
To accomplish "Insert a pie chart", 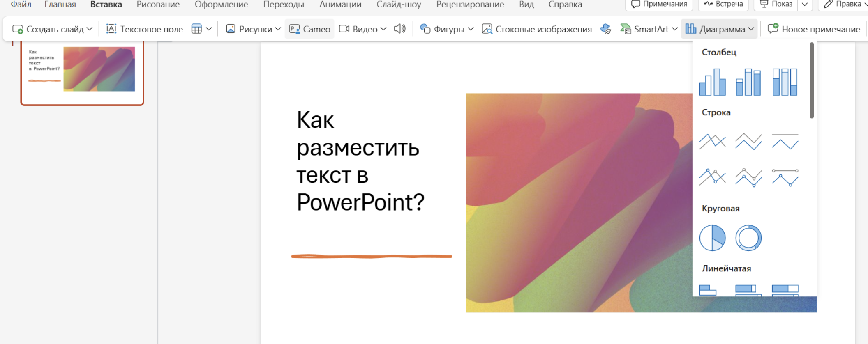I will coord(712,238).
